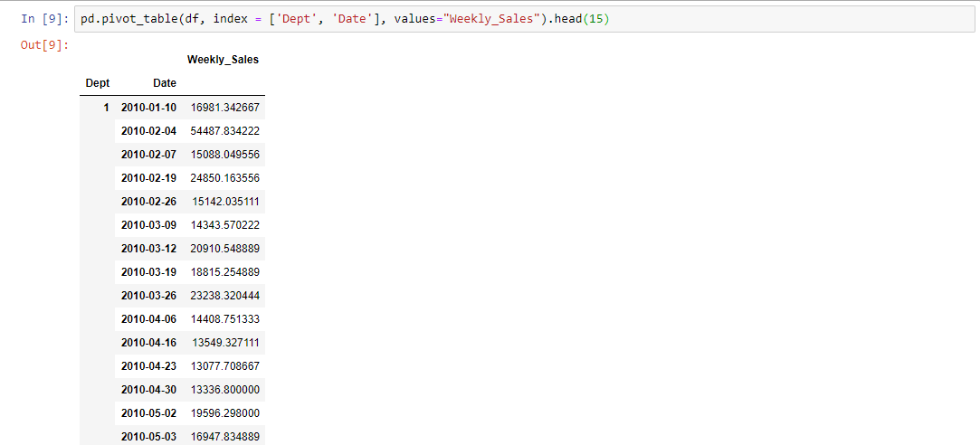Click sales value 16947.834889
This screenshot has width=980, height=445.
coord(225,437)
